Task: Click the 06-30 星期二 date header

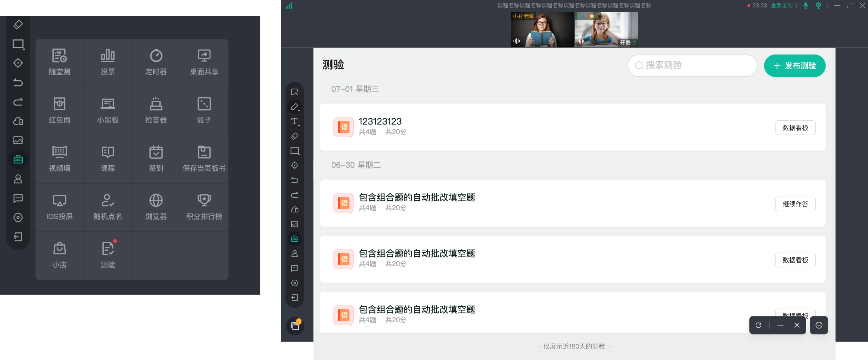Action: (356, 165)
